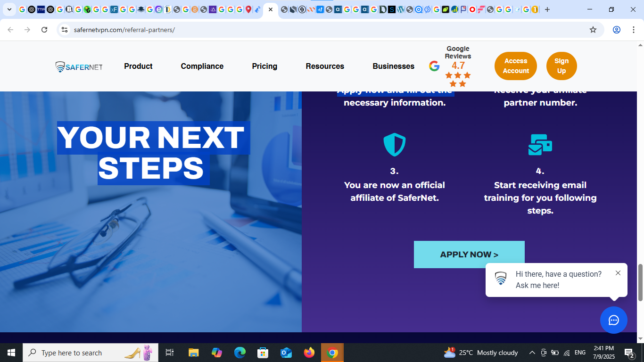Close the active browser tab
This screenshot has width=644, height=362.
point(271,9)
